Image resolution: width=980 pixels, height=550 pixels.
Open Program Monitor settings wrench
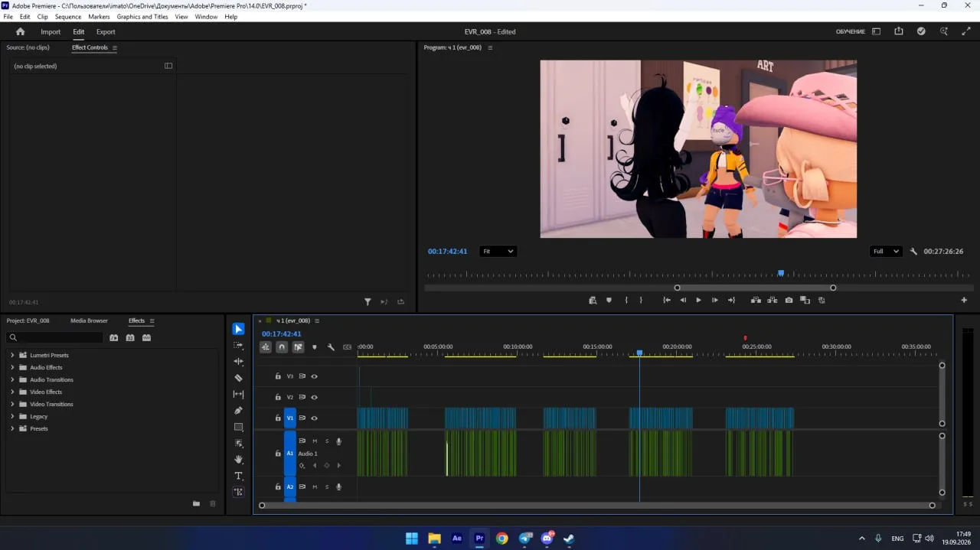(913, 252)
